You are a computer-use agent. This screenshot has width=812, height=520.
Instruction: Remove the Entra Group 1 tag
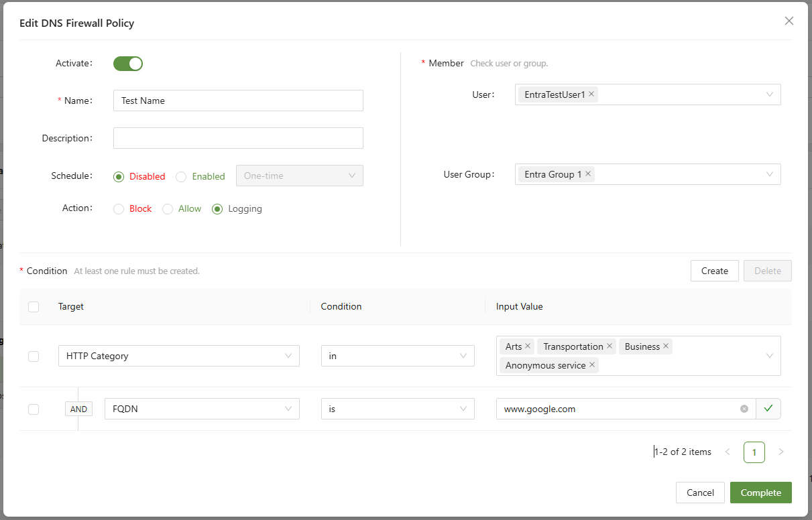point(588,174)
